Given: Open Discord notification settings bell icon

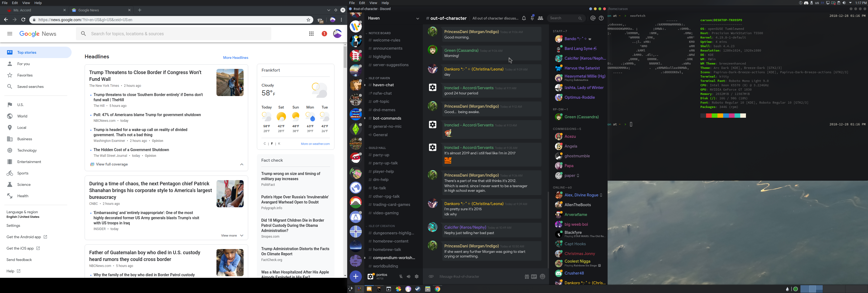Looking at the screenshot, I should [524, 18].
